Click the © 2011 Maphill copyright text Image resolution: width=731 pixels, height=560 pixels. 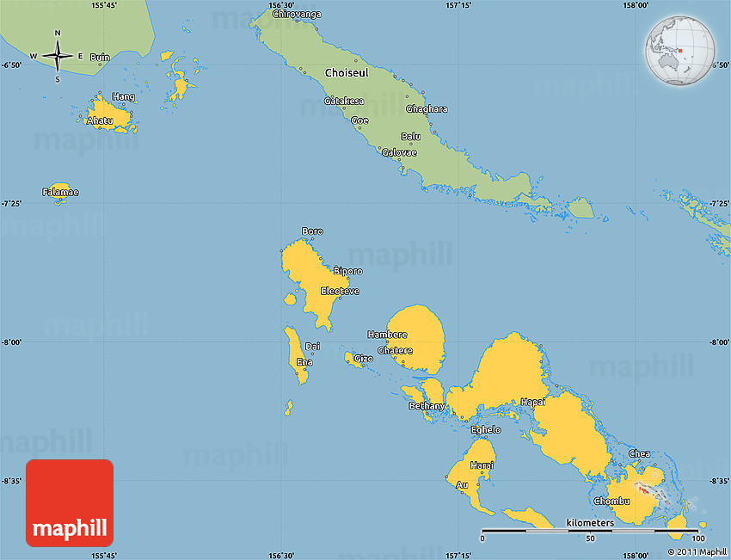[x=697, y=551]
